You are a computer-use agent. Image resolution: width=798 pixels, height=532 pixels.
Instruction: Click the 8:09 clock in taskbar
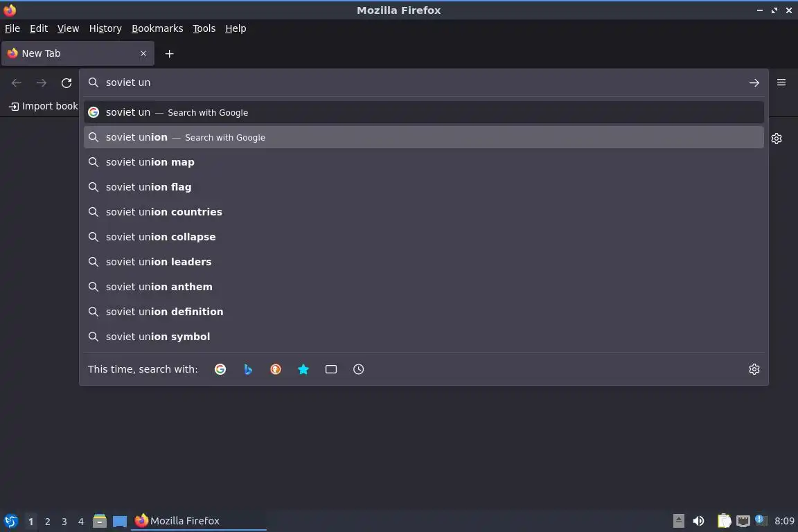click(x=784, y=521)
